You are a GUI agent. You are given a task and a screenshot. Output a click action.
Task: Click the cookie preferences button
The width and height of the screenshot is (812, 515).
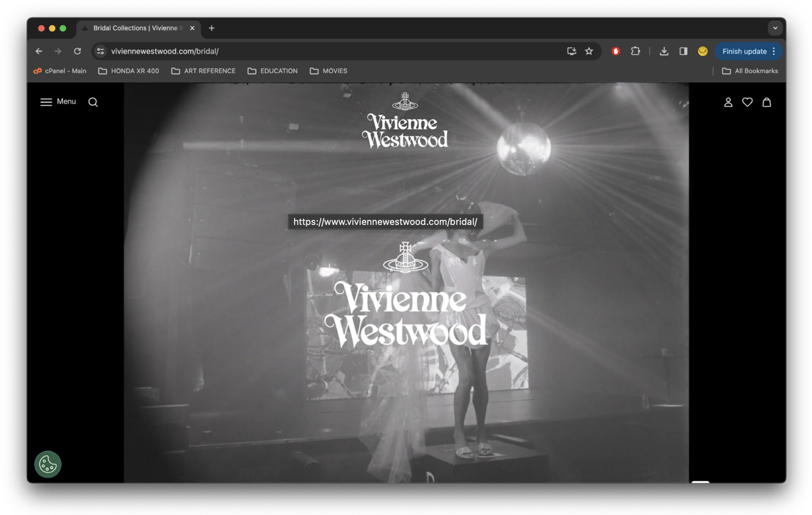pos(48,464)
